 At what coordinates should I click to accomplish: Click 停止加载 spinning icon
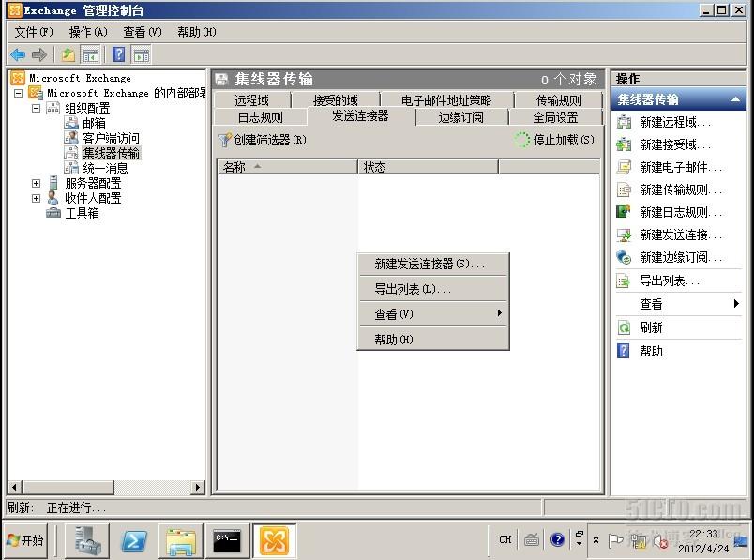tap(522, 140)
